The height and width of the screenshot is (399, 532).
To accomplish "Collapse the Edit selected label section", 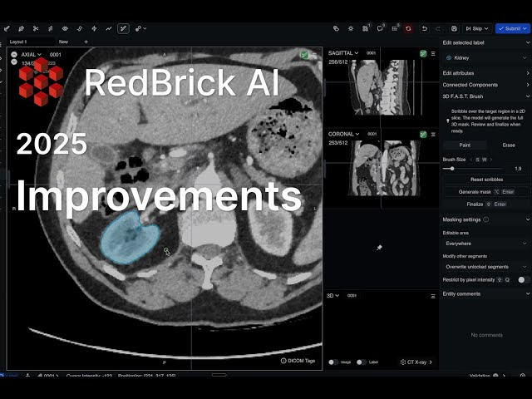I will point(528,42).
